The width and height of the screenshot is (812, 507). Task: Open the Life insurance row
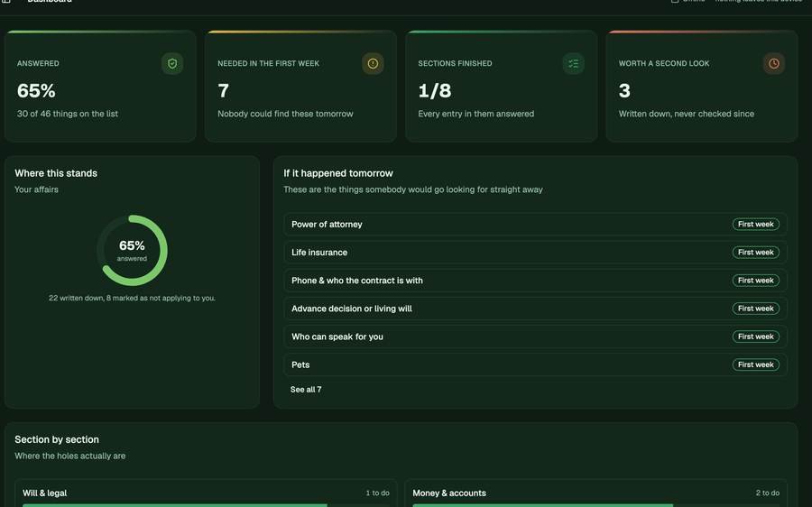click(535, 253)
